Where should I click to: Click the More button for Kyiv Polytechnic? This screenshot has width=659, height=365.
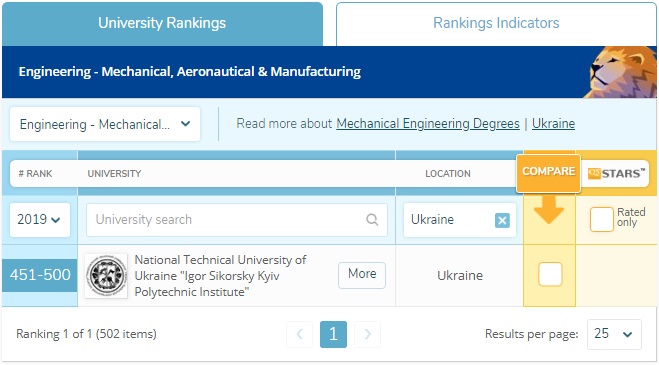coord(362,275)
